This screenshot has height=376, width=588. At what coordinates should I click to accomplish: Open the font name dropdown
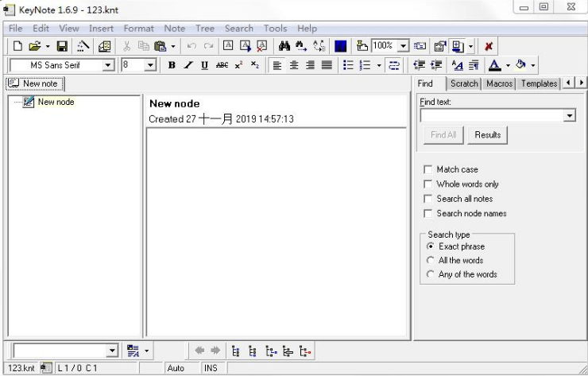coord(108,65)
